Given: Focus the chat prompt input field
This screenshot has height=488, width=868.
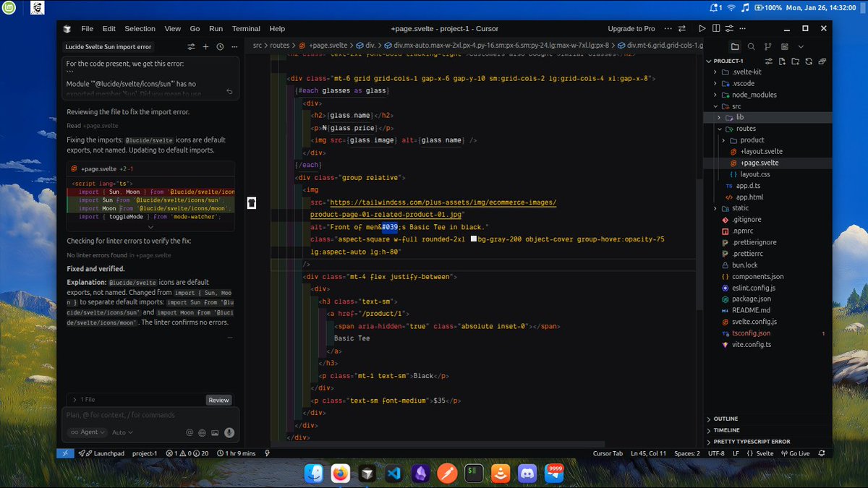Looking at the screenshot, I should coord(150,415).
